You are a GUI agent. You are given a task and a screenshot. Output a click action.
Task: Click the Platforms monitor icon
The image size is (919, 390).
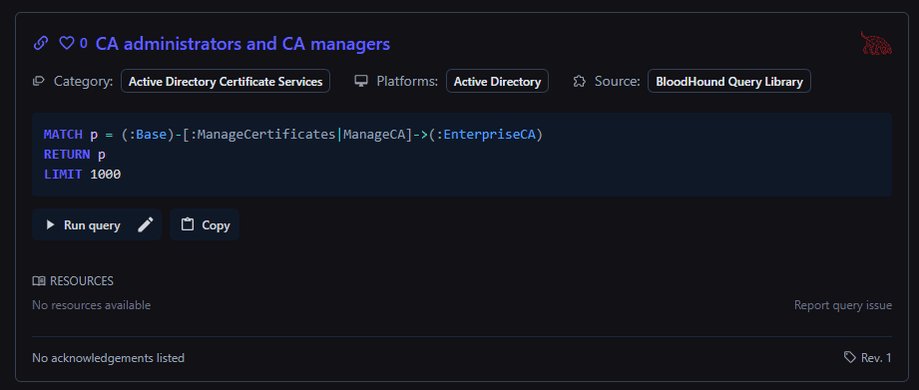(x=361, y=82)
